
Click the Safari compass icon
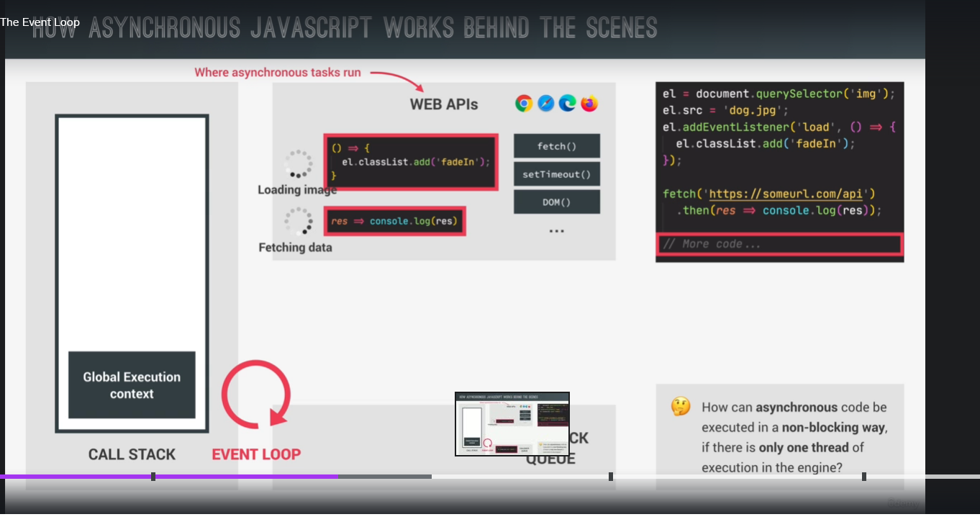pos(546,104)
